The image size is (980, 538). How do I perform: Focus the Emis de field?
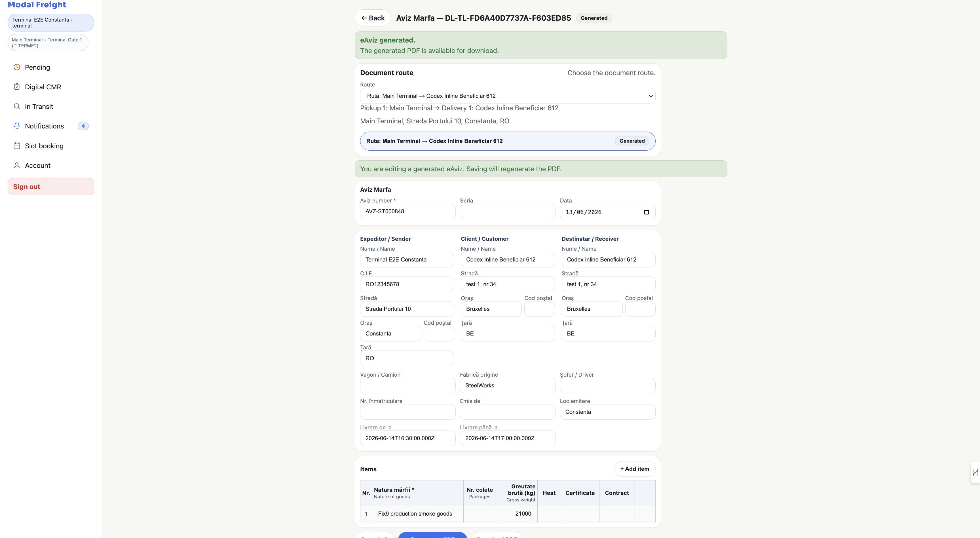[x=508, y=412]
